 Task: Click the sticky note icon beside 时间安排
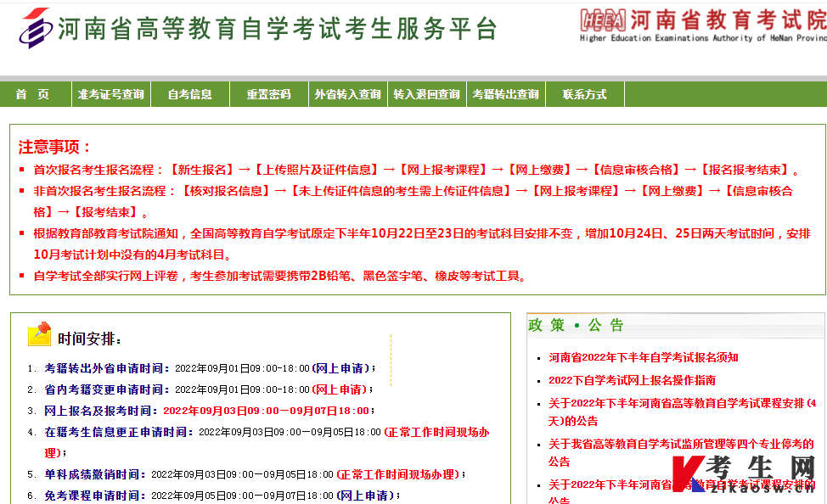[x=37, y=333]
